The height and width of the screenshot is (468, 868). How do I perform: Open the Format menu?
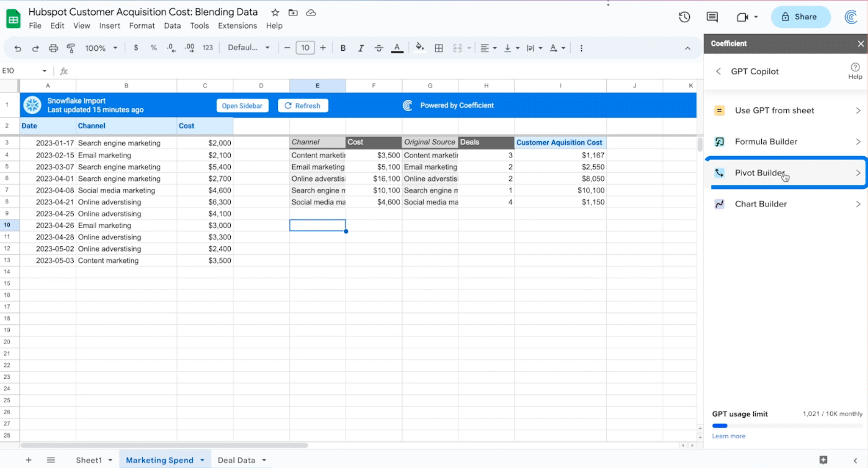point(142,26)
